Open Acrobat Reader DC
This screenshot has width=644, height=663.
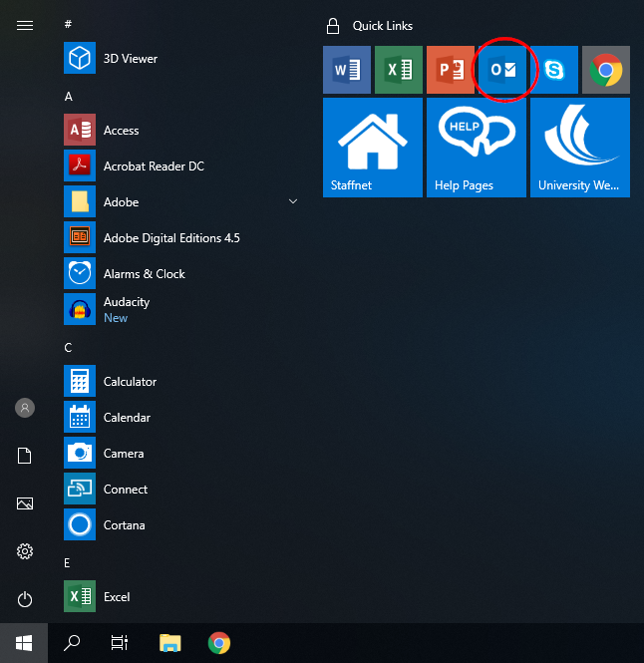coord(181,166)
